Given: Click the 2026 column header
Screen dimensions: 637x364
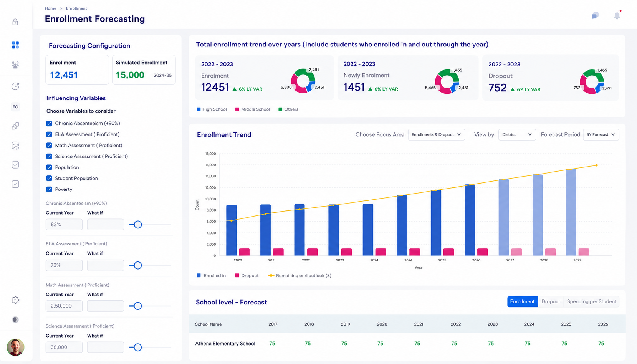Looking at the screenshot, I should click(603, 324).
